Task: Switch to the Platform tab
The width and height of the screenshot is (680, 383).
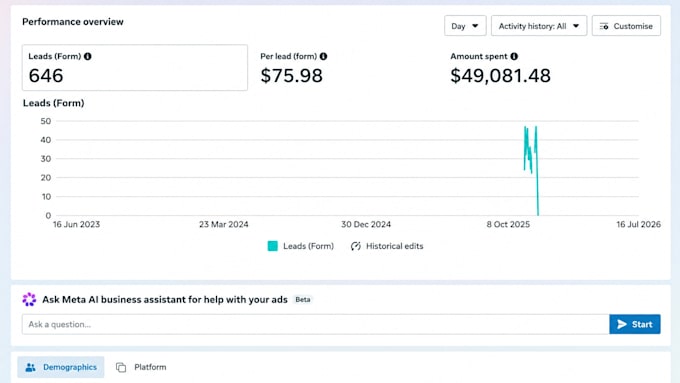Action: (x=141, y=367)
